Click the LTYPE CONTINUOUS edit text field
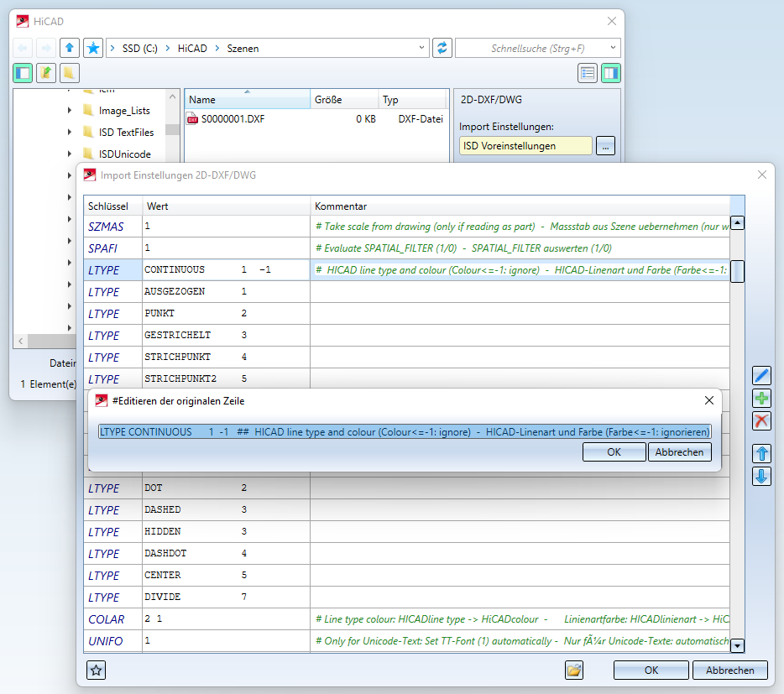The width and height of the screenshot is (784, 694). [405, 431]
